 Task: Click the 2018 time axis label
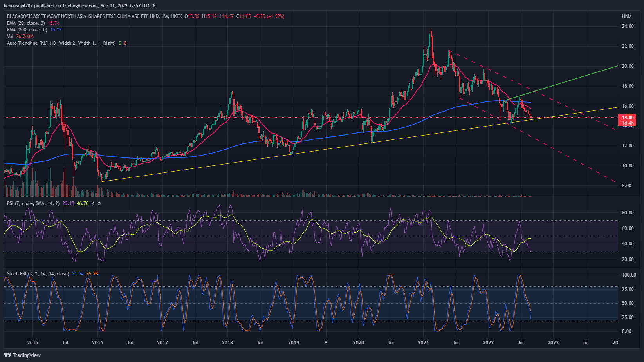tap(227, 343)
